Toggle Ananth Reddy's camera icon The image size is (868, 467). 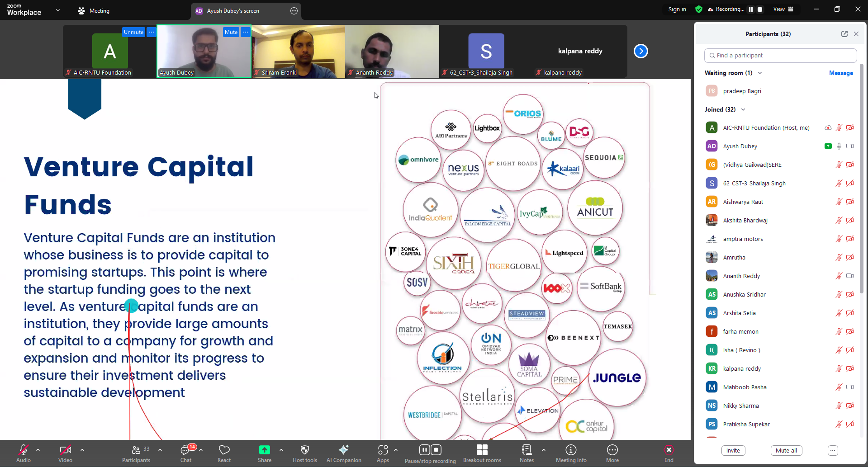pyautogui.click(x=850, y=276)
